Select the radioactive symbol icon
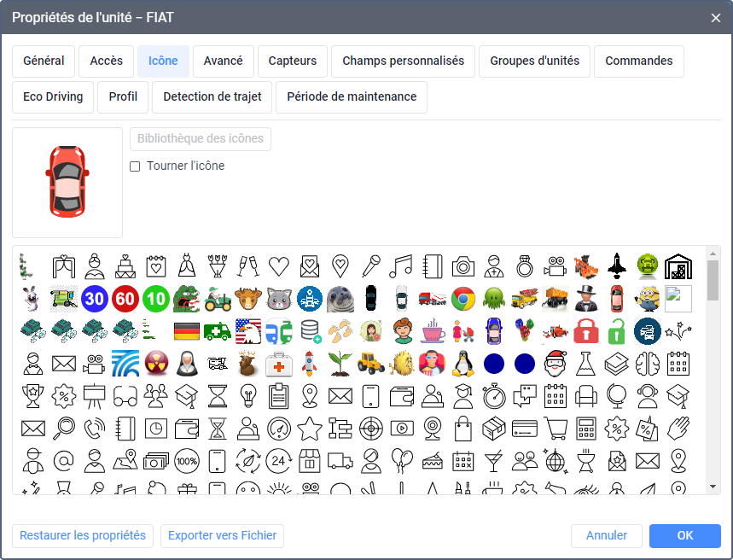The width and height of the screenshot is (733, 560). (x=156, y=364)
